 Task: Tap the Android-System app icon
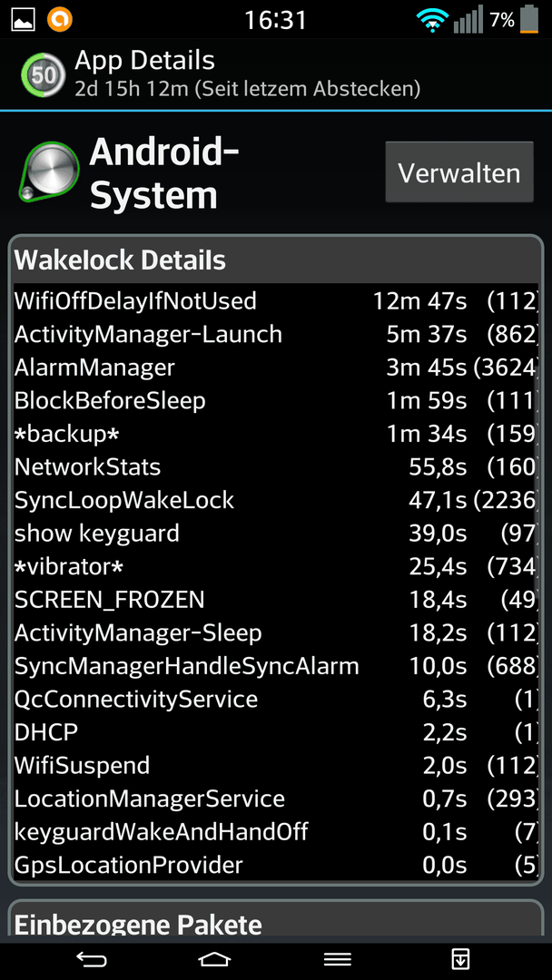point(49,171)
